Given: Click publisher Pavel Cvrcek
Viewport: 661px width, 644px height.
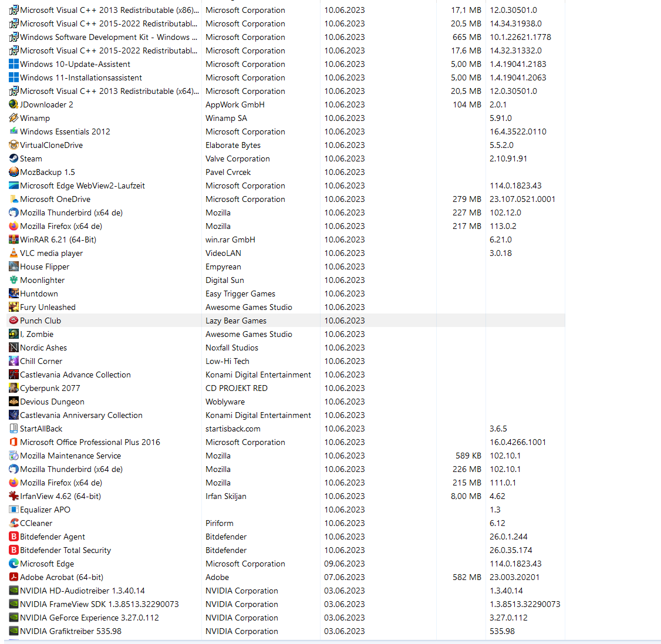Looking at the screenshot, I should click(228, 172).
